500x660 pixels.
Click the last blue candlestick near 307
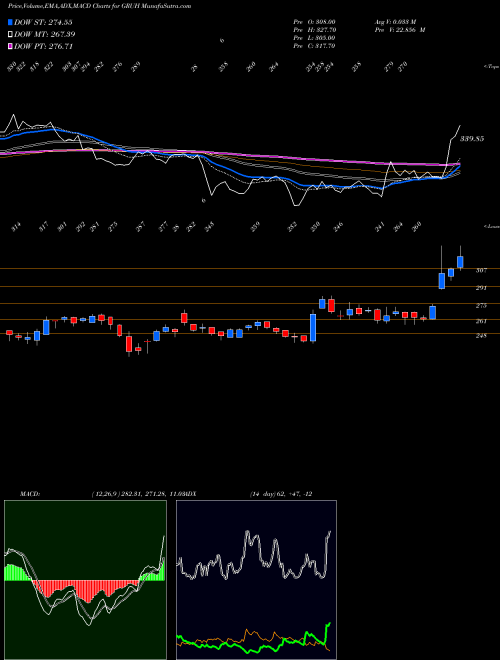pyautogui.click(x=460, y=262)
